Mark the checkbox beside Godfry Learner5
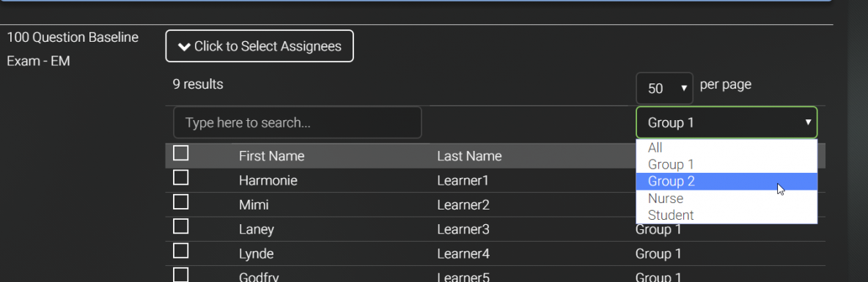This screenshot has height=282, width=868. [x=180, y=275]
